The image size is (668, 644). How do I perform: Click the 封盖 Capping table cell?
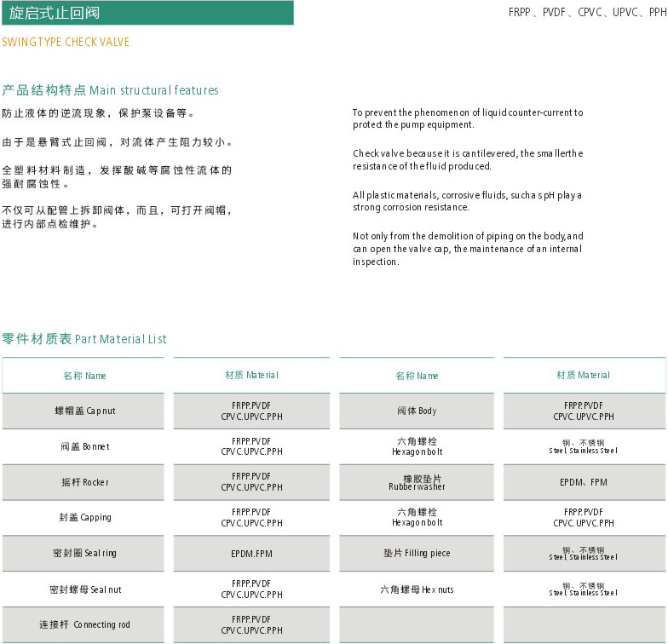pyautogui.click(x=84, y=517)
